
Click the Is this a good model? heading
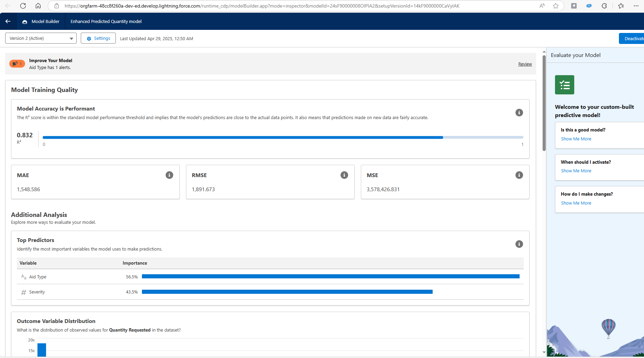click(583, 130)
